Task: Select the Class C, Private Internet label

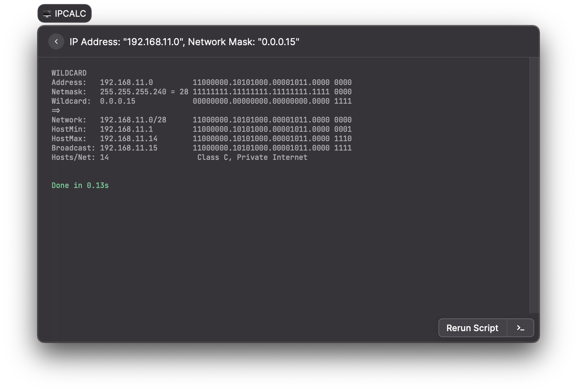Action: point(252,157)
